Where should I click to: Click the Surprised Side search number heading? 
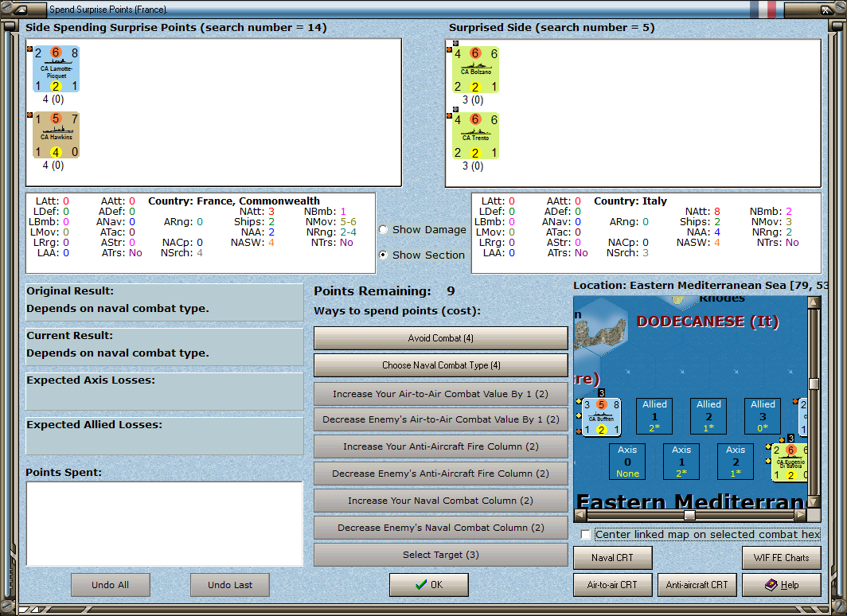(x=552, y=28)
